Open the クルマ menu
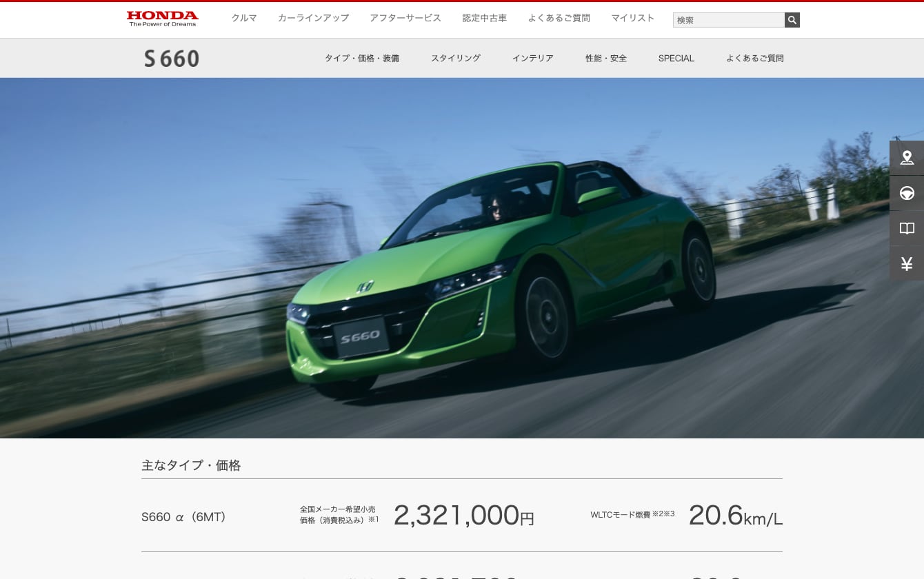 click(x=244, y=19)
